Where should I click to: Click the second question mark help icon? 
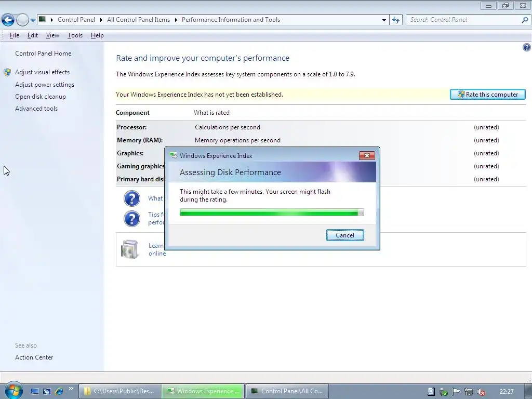point(132,219)
